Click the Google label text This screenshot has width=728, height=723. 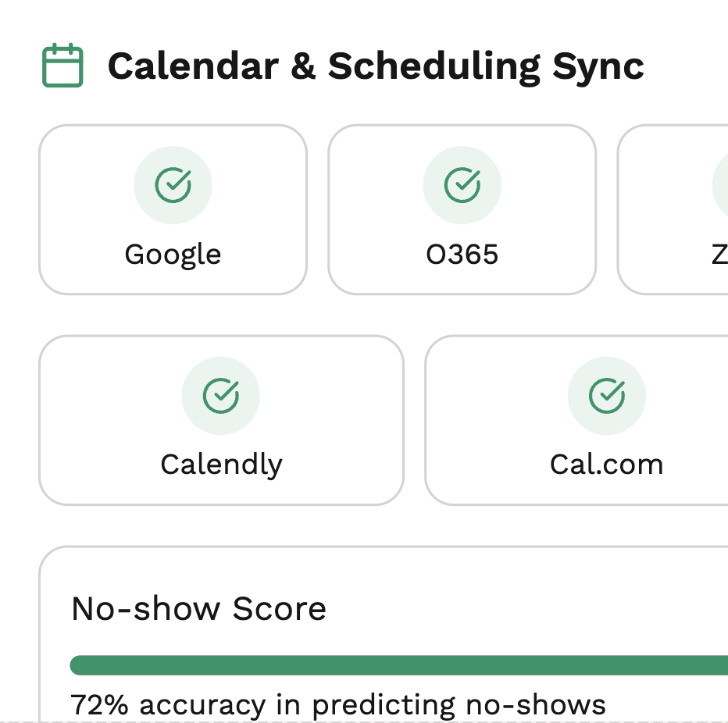tap(173, 253)
